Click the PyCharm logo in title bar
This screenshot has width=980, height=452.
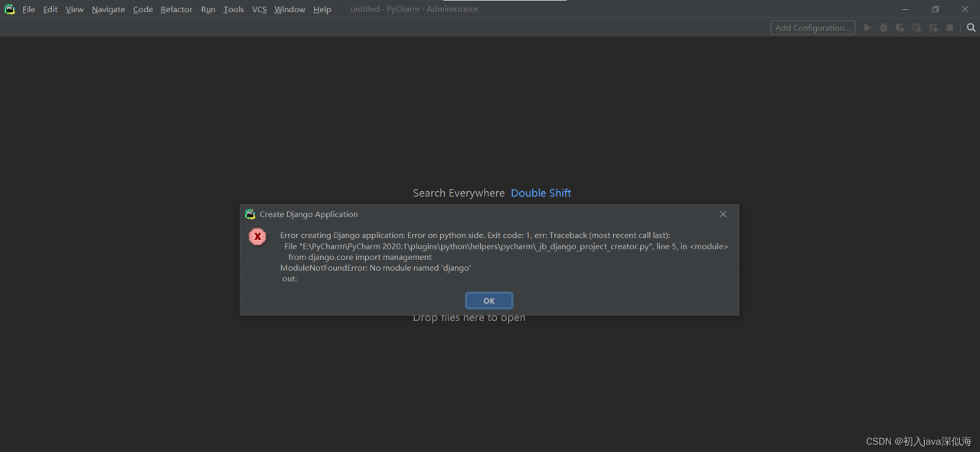point(10,9)
